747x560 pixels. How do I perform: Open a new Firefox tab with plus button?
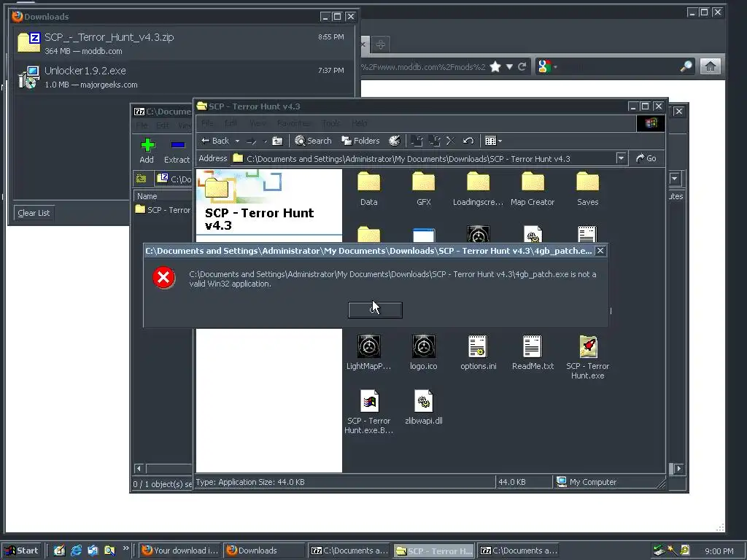pos(380,44)
